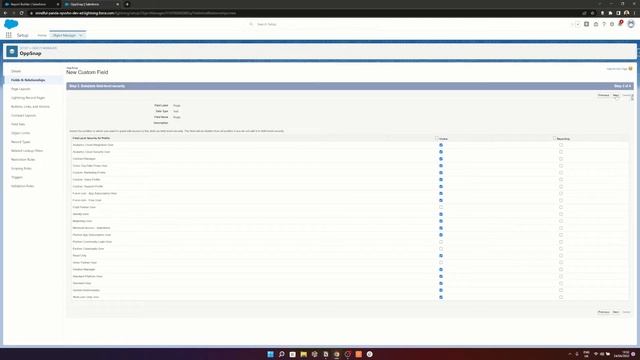Open the Salesforce App Launcher grid
The height and width of the screenshot is (360, 640).
pos(9,36)
